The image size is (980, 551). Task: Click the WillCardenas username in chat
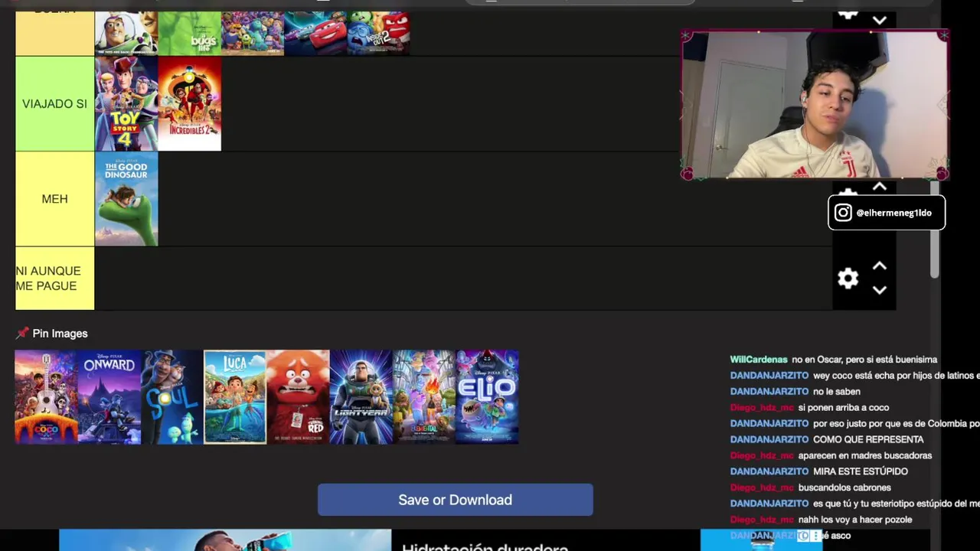point(758,360)
